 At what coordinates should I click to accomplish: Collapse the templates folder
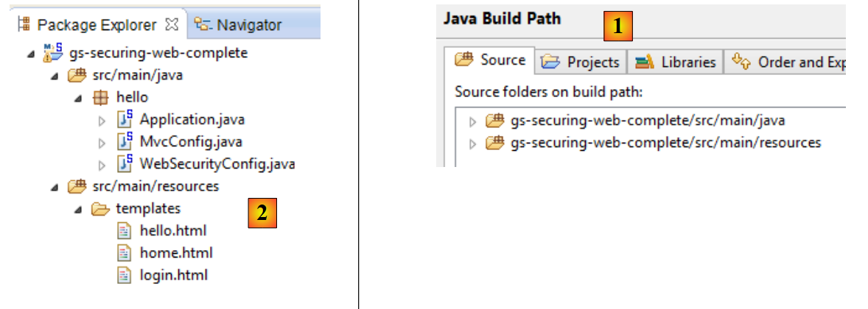tap(78, 210)
